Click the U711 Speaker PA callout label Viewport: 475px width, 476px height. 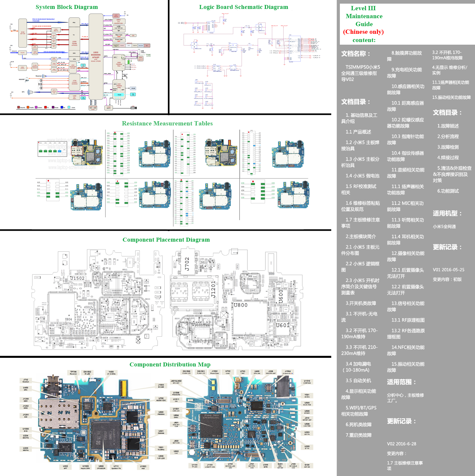116,467
